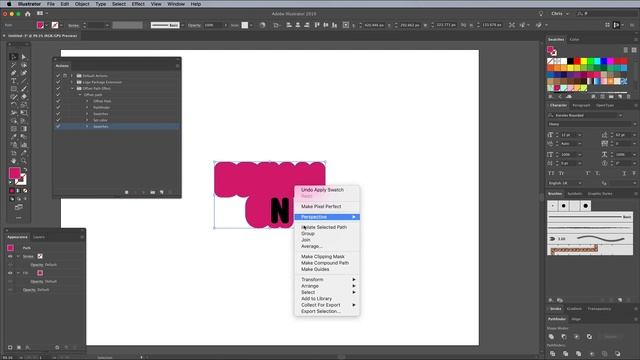Image resolution: width=640 pixels, height=360 pixels.
Task: Click the Intersect icon in Pathfinder
Action: (576, 337)
